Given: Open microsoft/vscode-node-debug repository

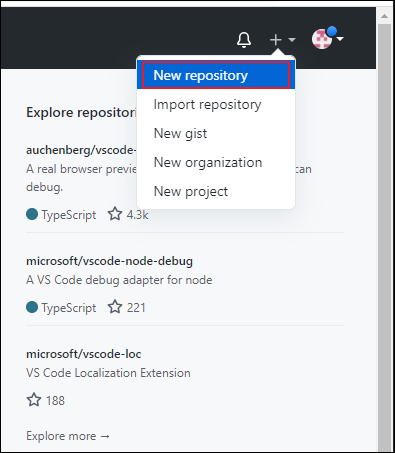Looking at the screenshot, I should [x=109, y=261].
